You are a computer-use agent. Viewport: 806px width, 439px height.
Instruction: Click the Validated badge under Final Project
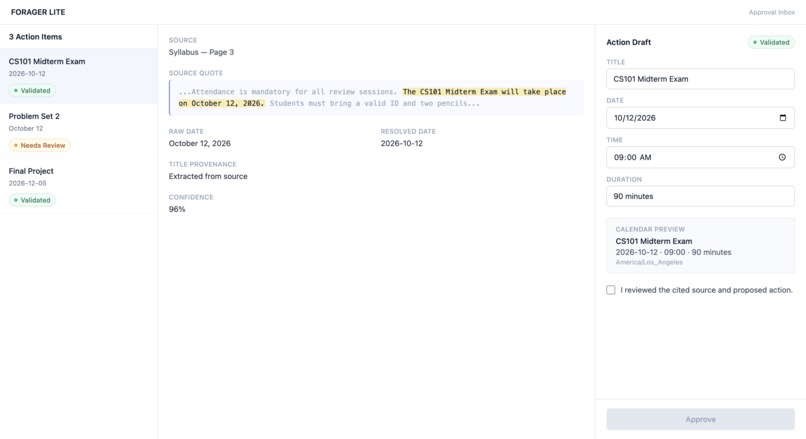32,200
